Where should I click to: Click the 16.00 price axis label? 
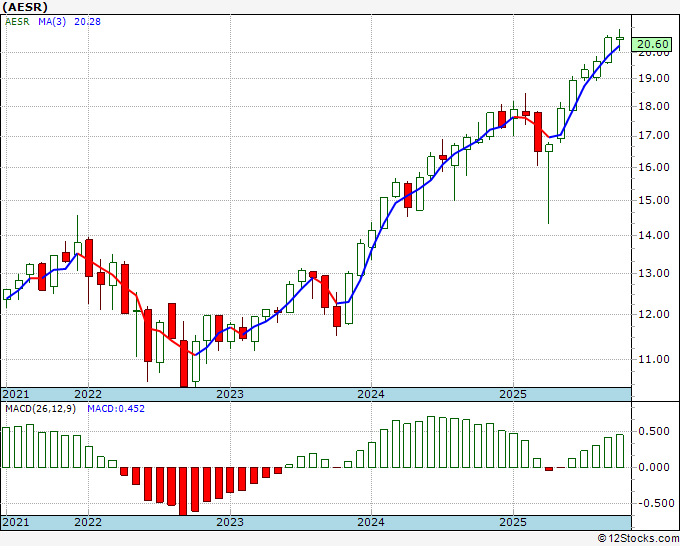point(654,167)
